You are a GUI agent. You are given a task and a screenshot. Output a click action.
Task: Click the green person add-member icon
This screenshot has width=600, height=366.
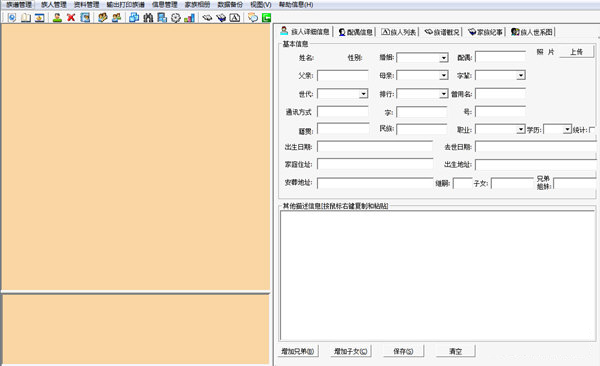tap(57, 18)
